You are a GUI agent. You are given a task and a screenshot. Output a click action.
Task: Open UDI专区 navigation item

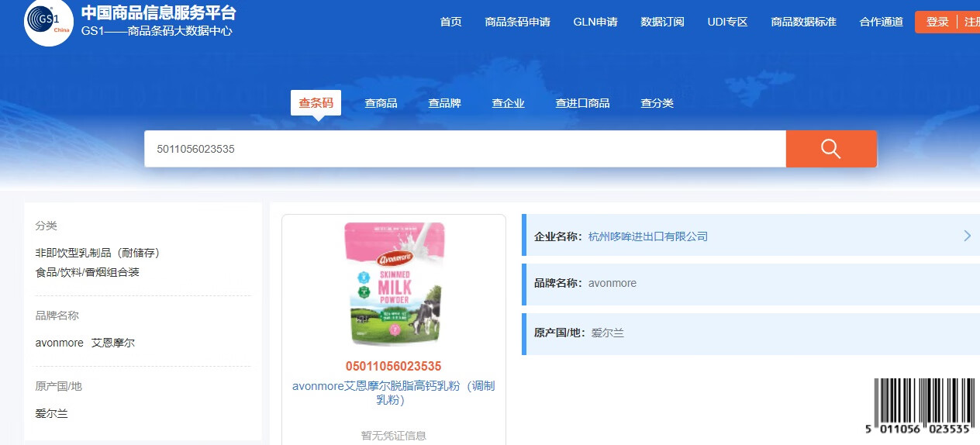pyautogui.click(x=727, y=22)
